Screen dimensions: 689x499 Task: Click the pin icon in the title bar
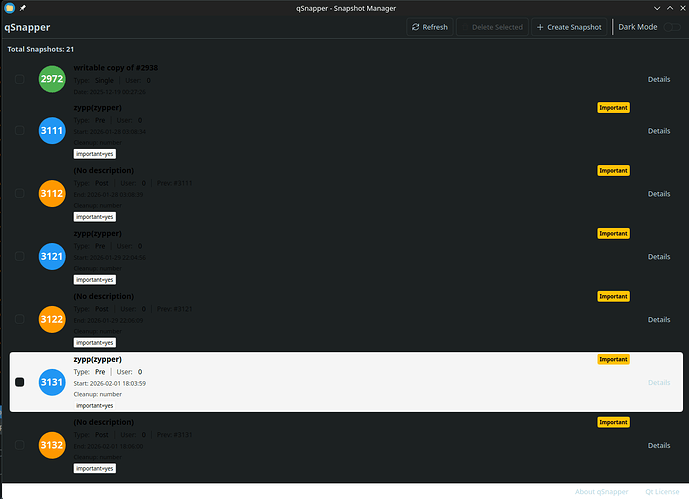(24, 8)
